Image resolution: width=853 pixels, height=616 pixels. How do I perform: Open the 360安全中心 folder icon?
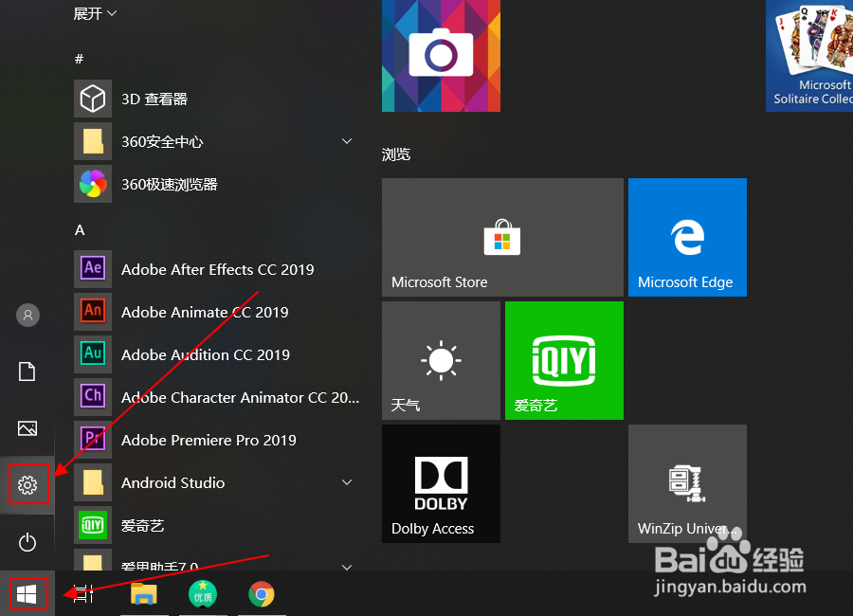[93, 141]
